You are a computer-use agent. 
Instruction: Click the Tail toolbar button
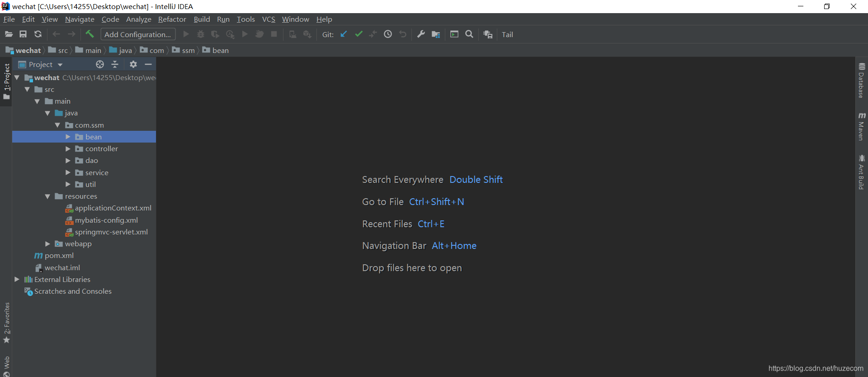[x=507, y=34]
